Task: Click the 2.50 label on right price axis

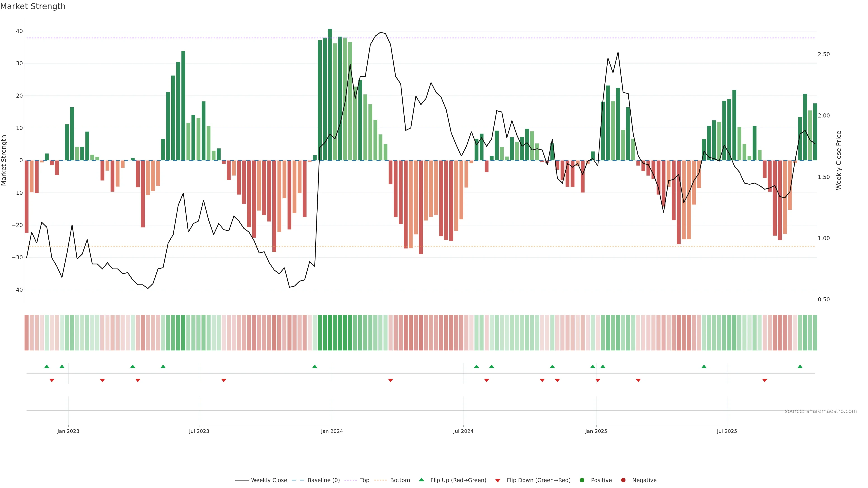Action: [823, 54]
